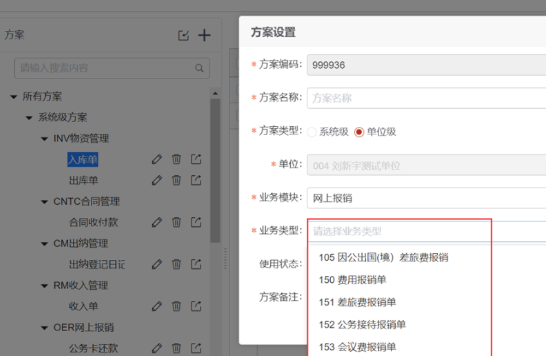Collapse the RM收入管理 node
The image size is (546, 360).
point(44,286)
